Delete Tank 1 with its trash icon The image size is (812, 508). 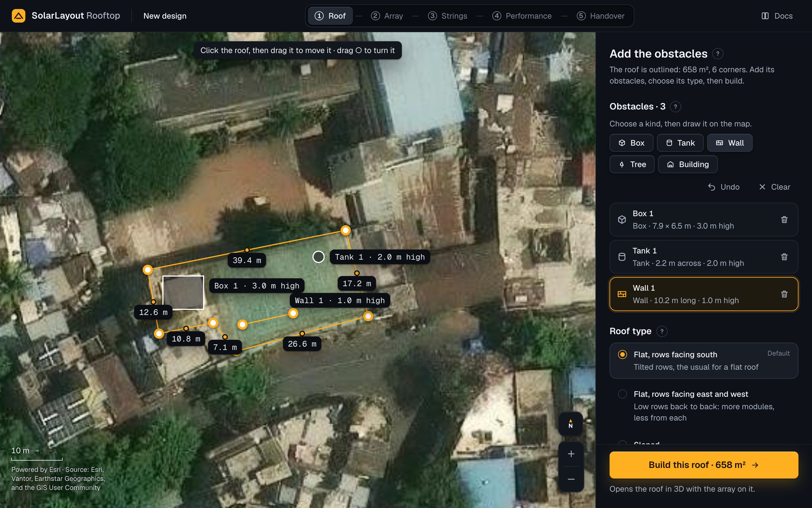[x=784, y=257]
